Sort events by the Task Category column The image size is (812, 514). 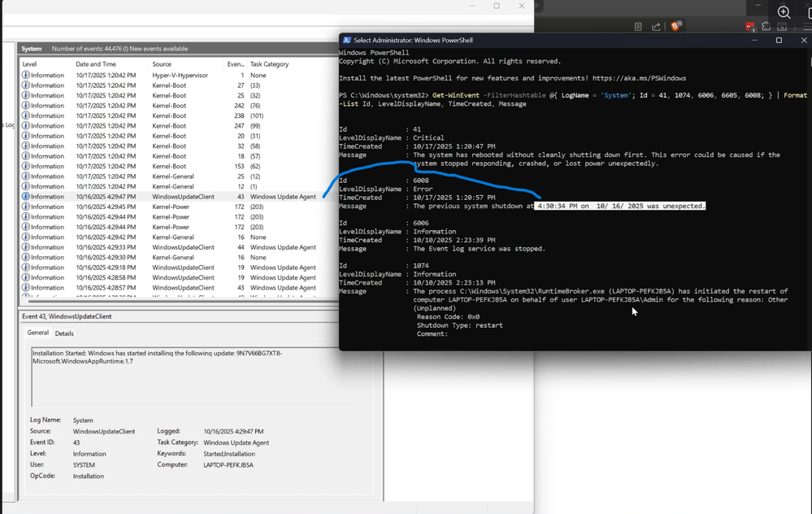coord(293,64)
